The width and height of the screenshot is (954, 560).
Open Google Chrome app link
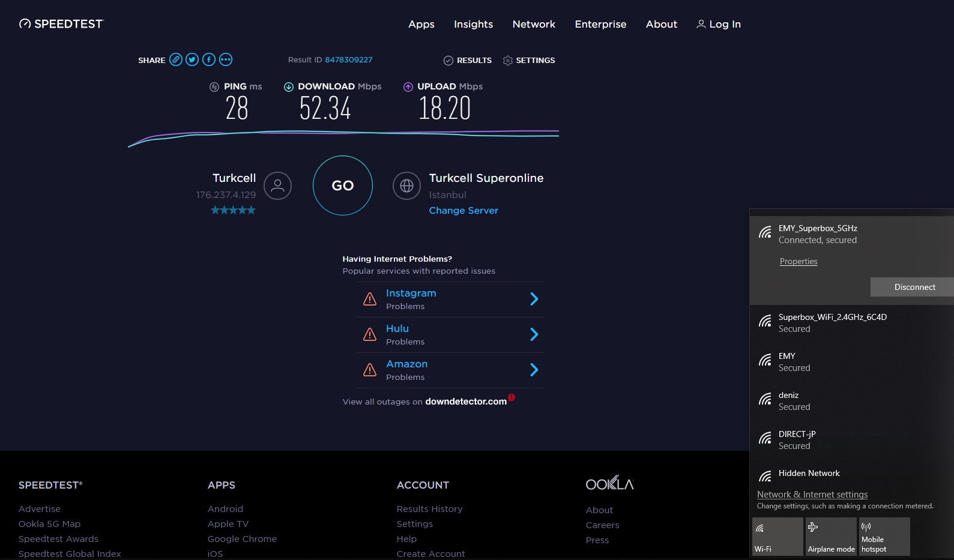pos(242,539)
